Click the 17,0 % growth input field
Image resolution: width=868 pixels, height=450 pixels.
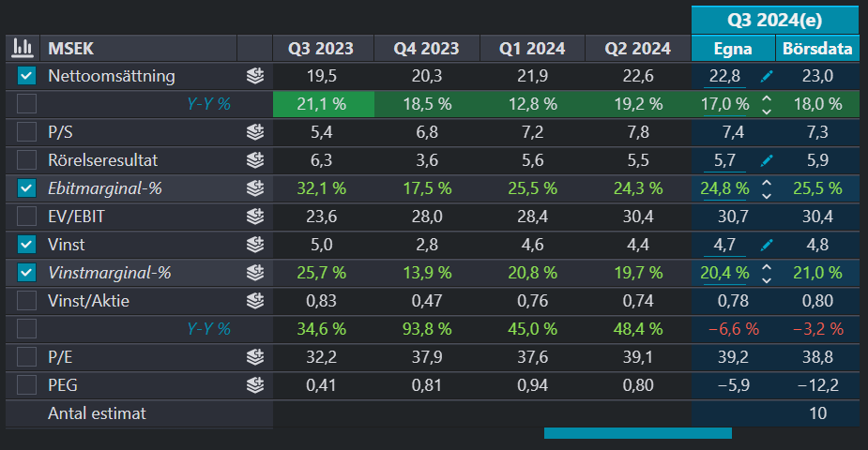click(x=724, y=104)
